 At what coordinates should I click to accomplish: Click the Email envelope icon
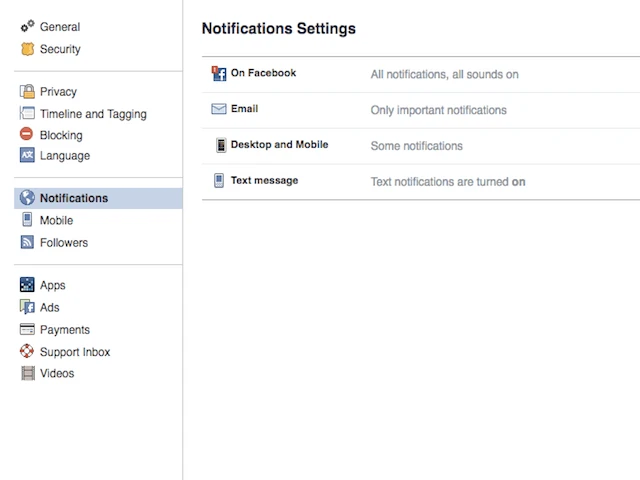coord(219,109)
